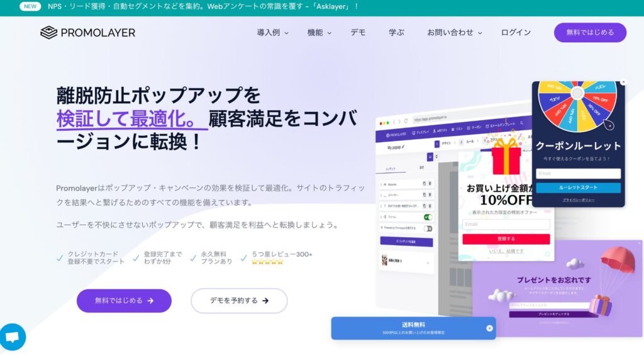Expand the 導入例 dropdown menu
Screen dimensions: 644x356
click(272, 33)
